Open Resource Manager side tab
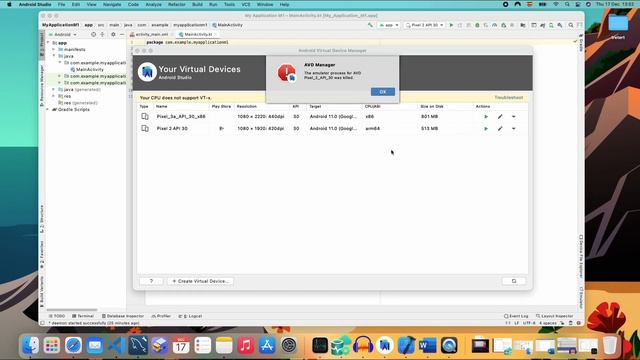Screen dimensions: 640x360 [x=41, y=86]
